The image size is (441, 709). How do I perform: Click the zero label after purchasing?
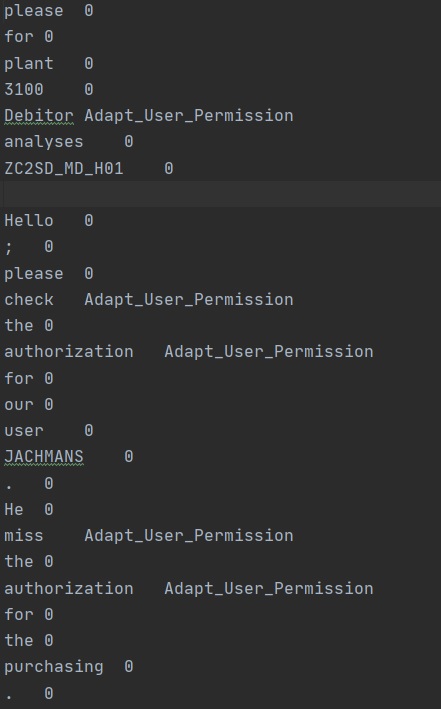click(x=129, y=666)
